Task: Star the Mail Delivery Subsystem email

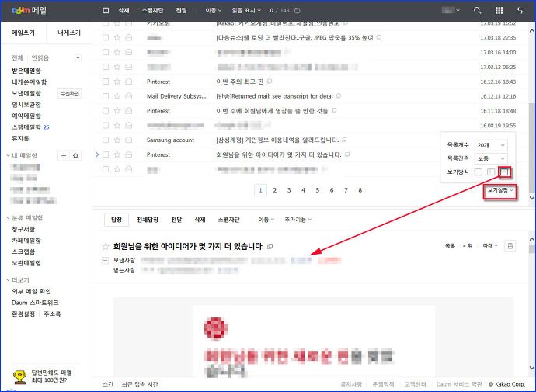Action: coord(117,96)
